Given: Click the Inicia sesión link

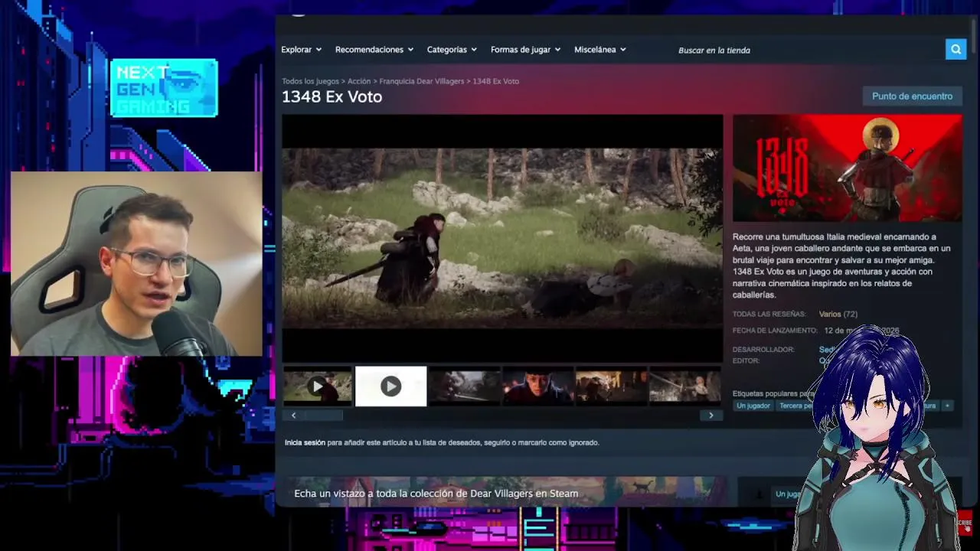Looking at the screenshot, I should [x=305, y=442].
